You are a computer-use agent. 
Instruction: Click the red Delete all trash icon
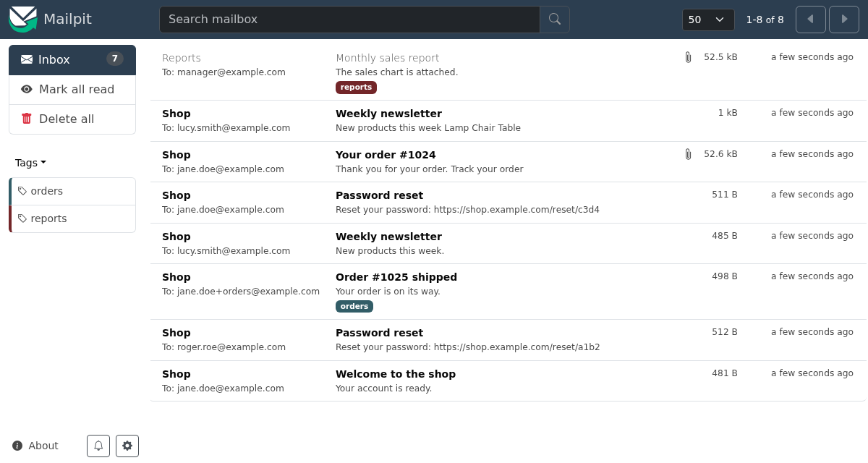pyautogui.click(x=27, y=119)
